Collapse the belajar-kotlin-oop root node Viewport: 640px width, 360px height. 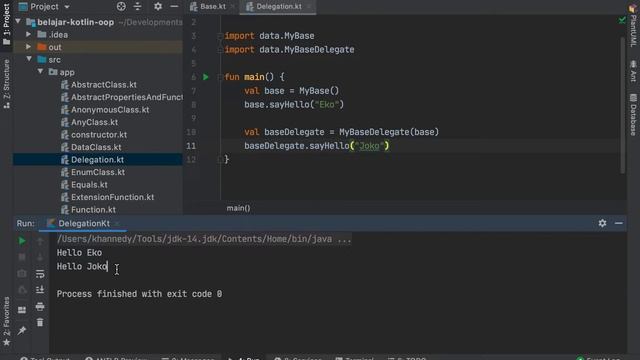[x=18, y=21]
